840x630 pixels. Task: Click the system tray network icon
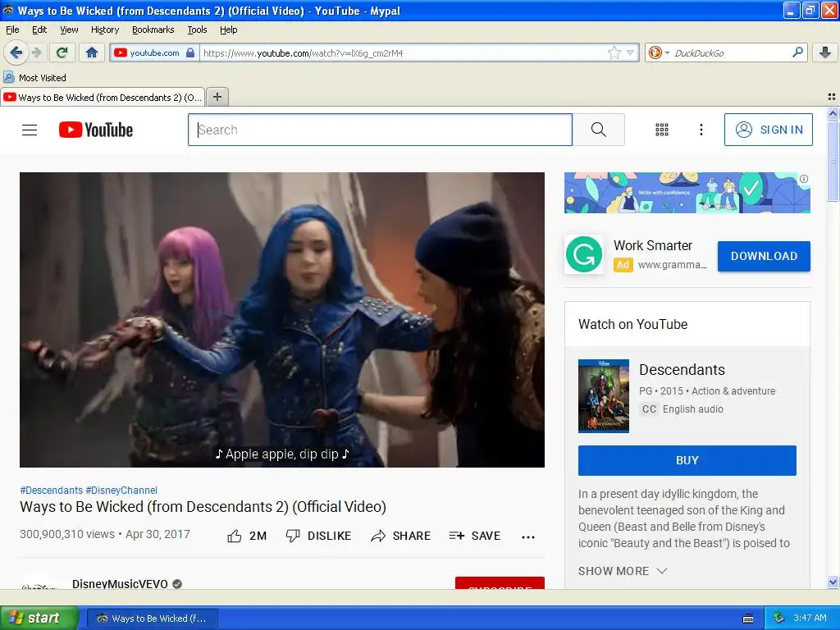(x=778, y=618)
